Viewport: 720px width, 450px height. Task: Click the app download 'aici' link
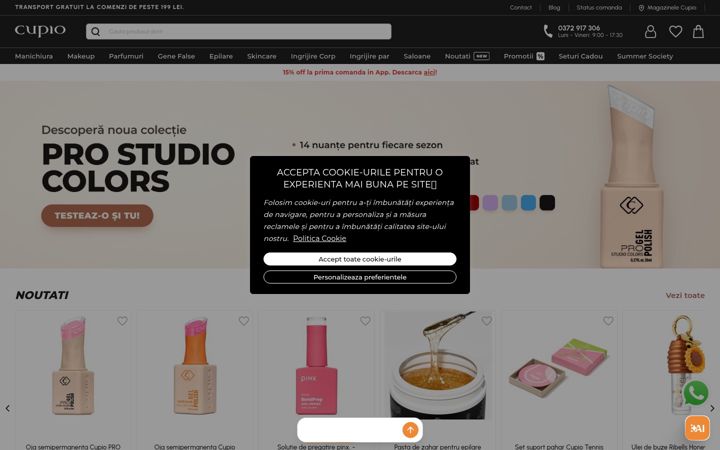(430, 72)
